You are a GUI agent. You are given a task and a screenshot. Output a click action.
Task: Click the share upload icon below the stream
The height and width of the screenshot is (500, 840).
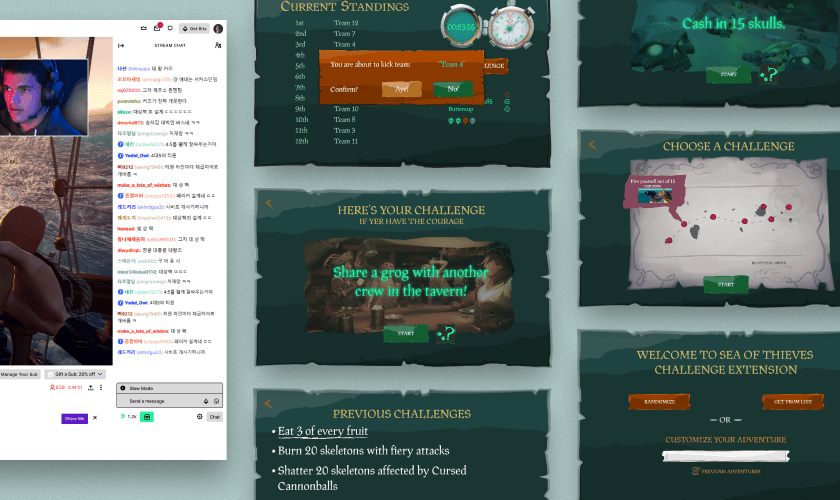[91, 387]
